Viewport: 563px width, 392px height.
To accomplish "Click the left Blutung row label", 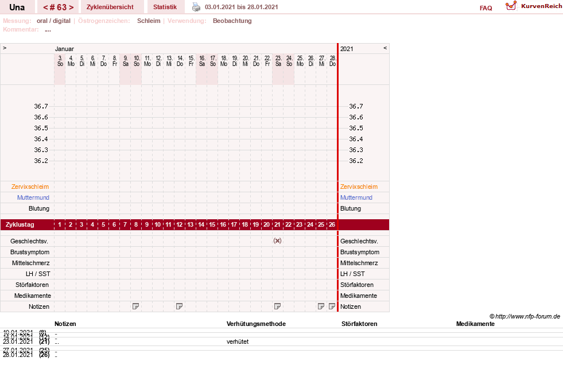I will pos(39,208).
